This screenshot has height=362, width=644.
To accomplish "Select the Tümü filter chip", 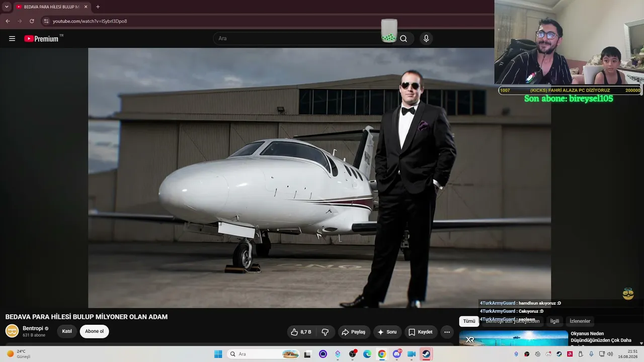I will [x=469, y=321].
